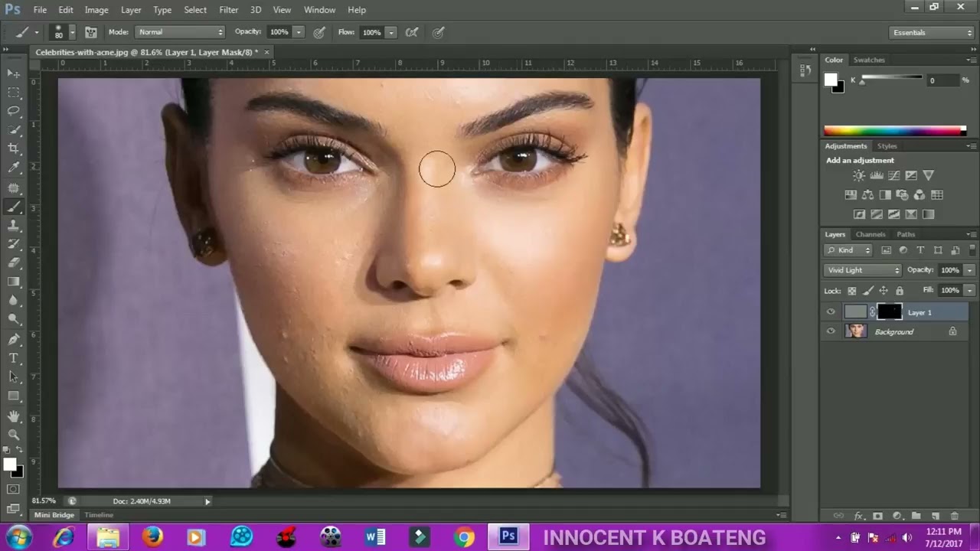
Task: Select the Clone Stamp tool
Action: tap(14, 226)
